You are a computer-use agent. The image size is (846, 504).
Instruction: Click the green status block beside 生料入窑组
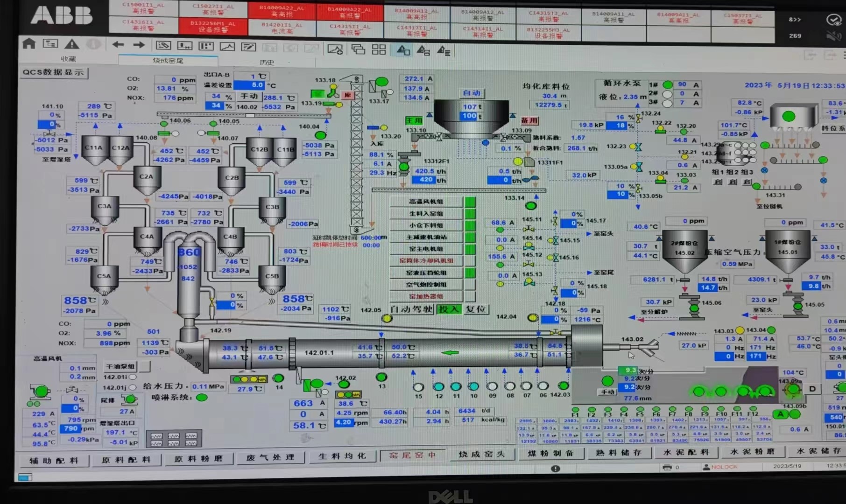click(x=470, y=214)
